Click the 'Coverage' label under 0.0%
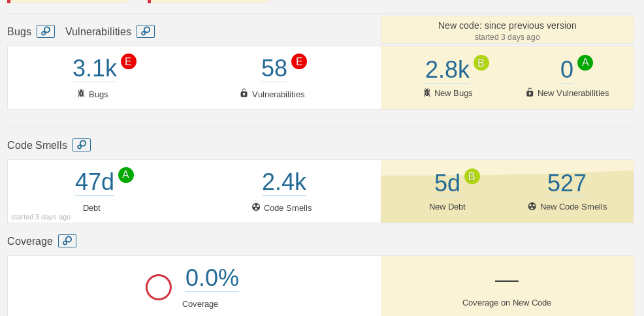The height and width of the screenshot is (316, 644). point(200,304)
